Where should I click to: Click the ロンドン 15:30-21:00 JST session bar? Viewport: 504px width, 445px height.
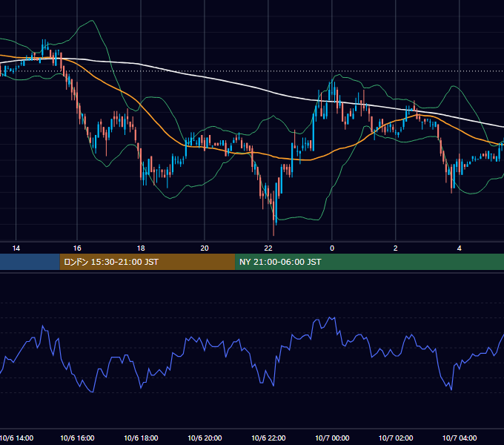pyautogui.click(x=147, y=262)
